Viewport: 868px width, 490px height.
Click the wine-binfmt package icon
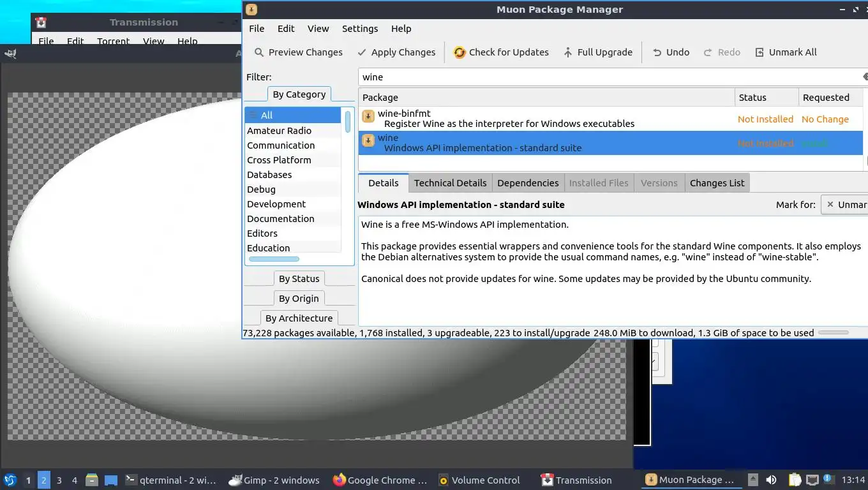click(x=368, y=116)
